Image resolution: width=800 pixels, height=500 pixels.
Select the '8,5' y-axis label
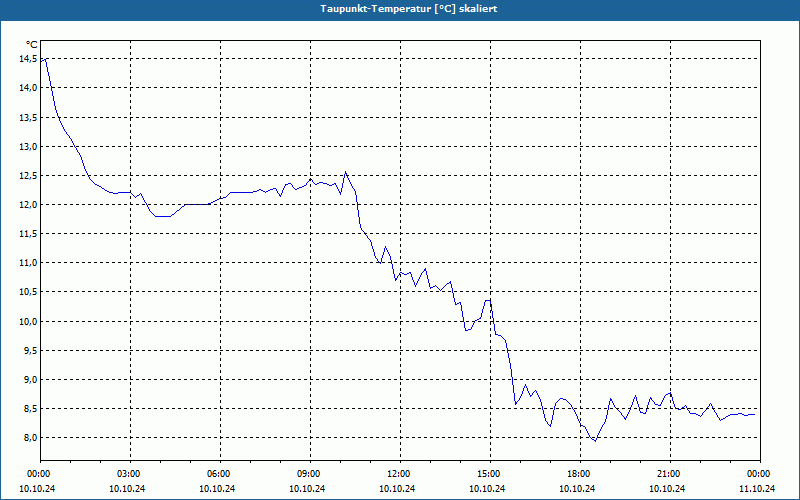[x=30, y=409]
